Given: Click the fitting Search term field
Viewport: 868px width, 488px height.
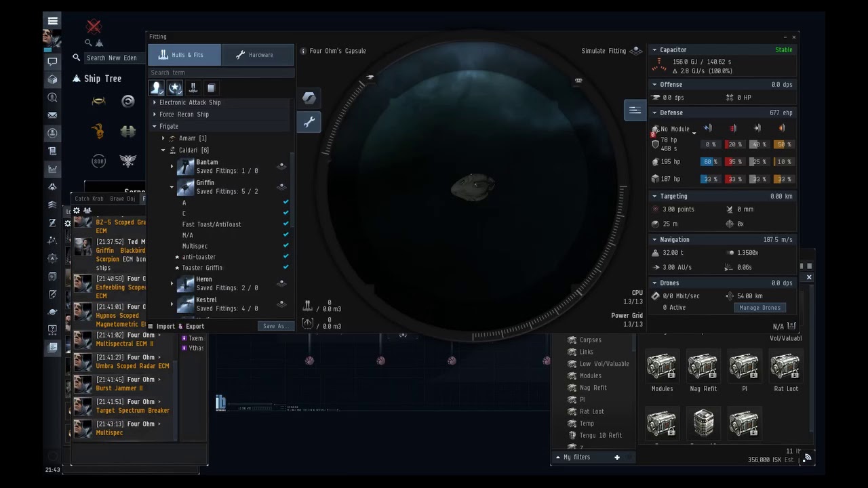Looking at the screenshot, I should [x=221, y=73].
